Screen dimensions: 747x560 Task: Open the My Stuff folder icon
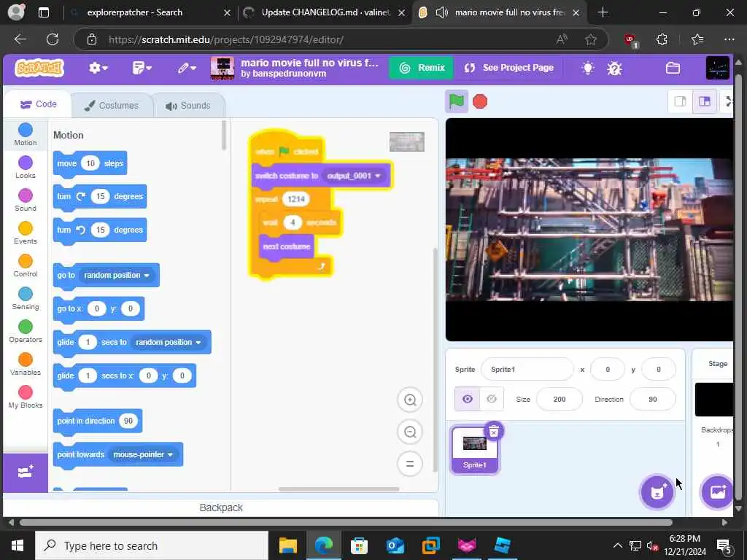pos(673,68)
